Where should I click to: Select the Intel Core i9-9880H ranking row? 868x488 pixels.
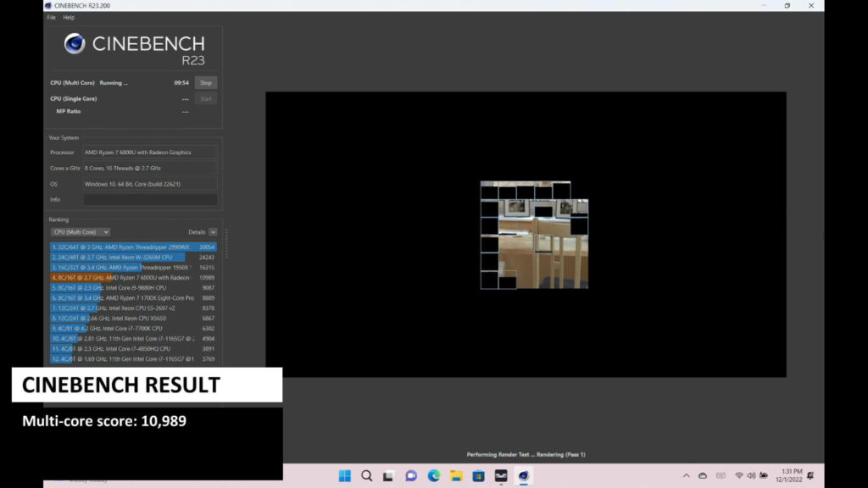[x=133, y=288]
